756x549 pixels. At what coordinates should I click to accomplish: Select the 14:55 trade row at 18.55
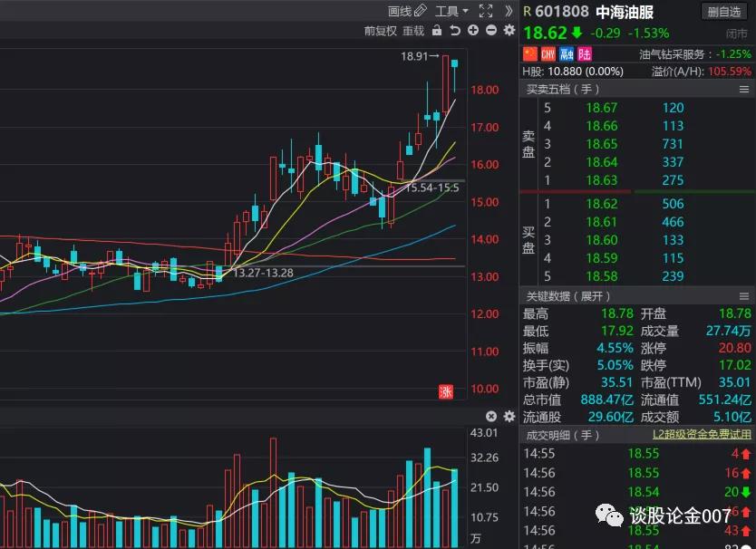pos(637,454)
